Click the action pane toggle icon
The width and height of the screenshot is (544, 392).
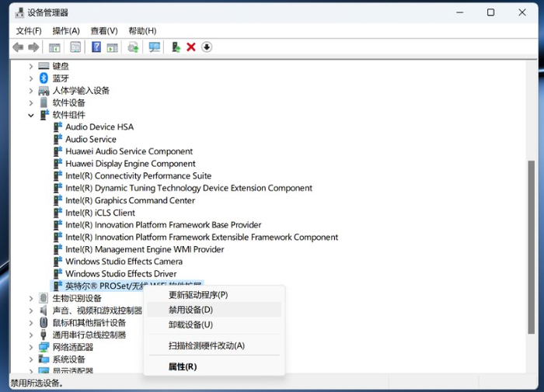pyautogui.click(x=112, y=47)
